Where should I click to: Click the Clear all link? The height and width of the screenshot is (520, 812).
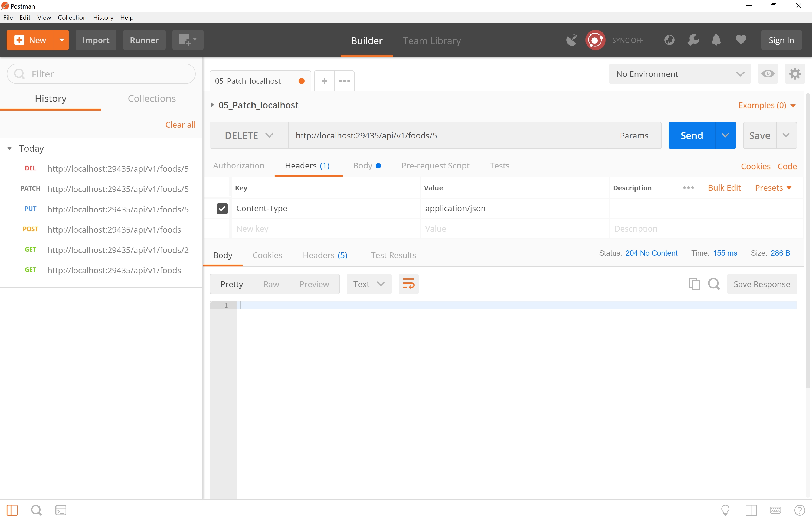(180, 125)
